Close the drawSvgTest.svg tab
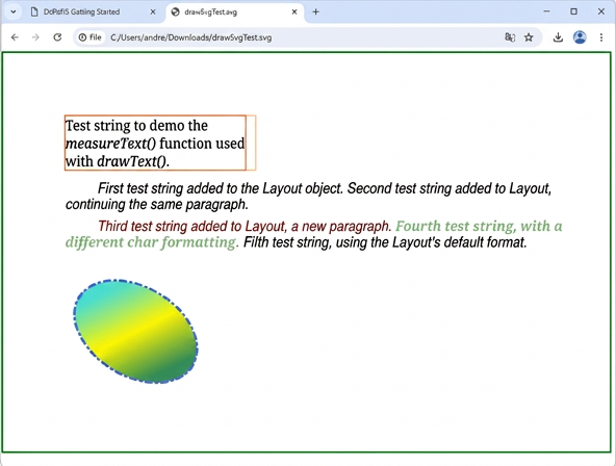 coord(294,12)
